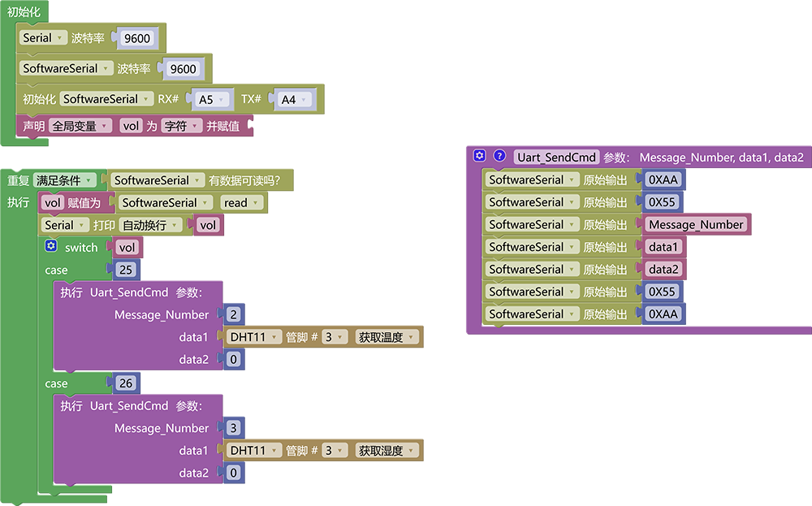Viewport: 812px width, 506px height.
Task: Select Uart_SendCmd function name field
Action: 557,157
